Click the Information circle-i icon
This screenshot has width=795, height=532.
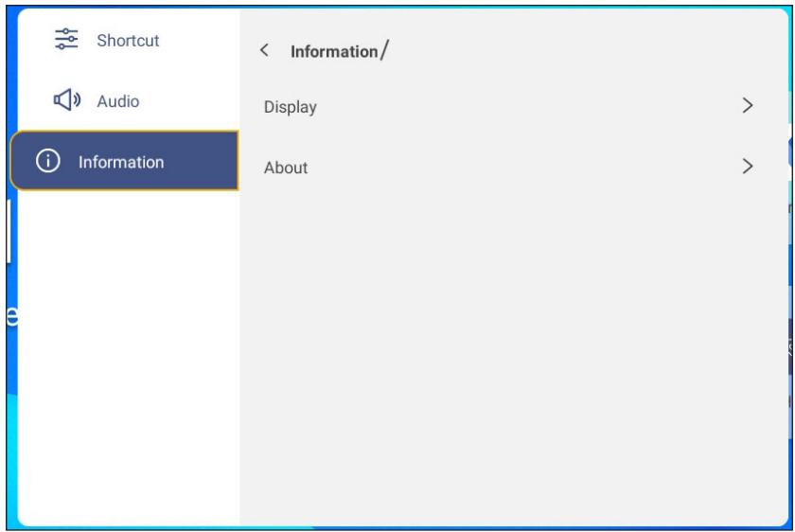click(48, 161)
